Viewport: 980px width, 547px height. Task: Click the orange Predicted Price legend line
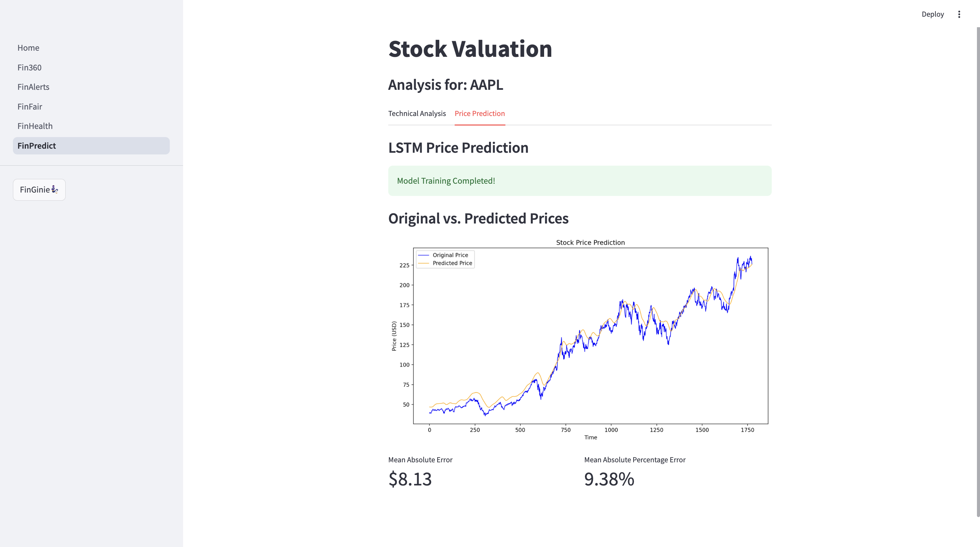click(423, 263)
